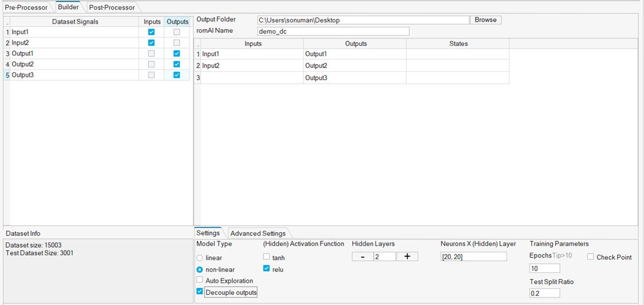Switch to the Pre-Processor tab
644x305 pixels.
click(x=28, y=7)
